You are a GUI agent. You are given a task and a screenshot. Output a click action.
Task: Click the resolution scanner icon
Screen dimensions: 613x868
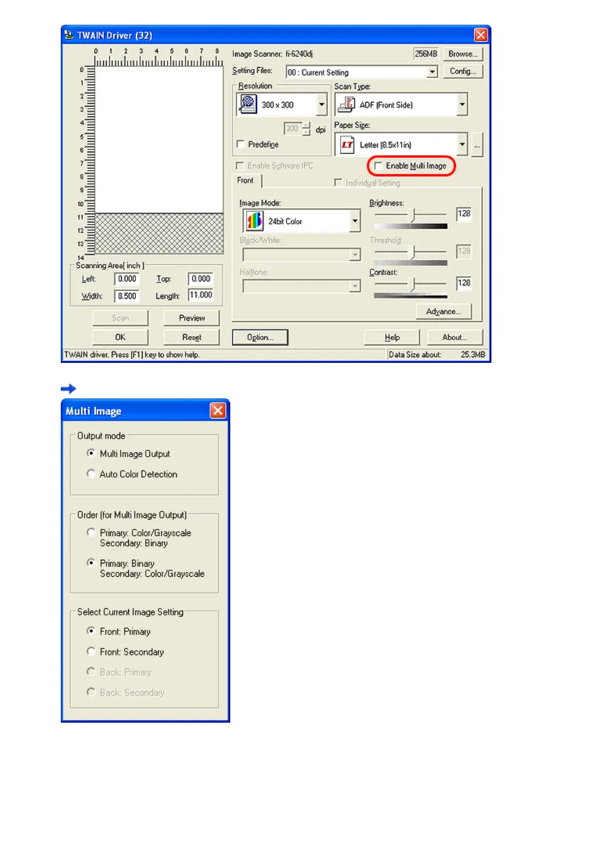pyautogui.click(x=247, y=104)
